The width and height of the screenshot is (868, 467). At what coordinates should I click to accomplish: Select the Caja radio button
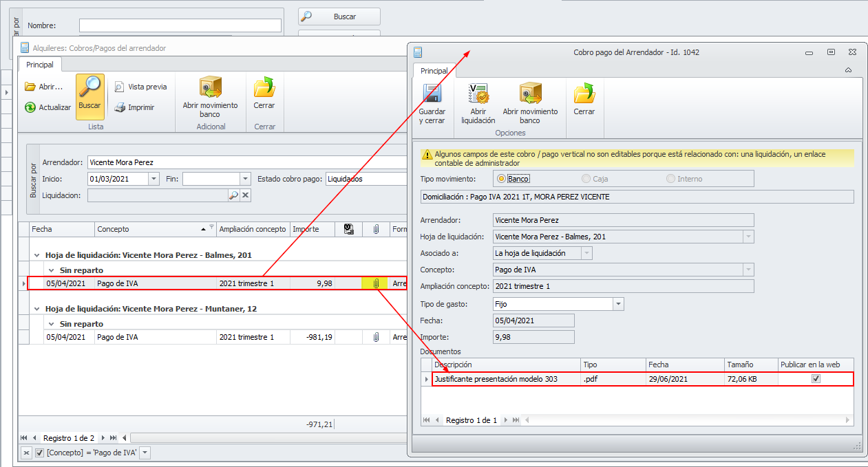point(586,179)
